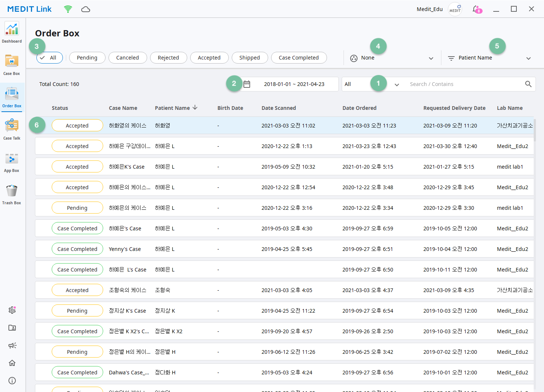Toggle the Rejected status filter
The width and height of the screenshot is (544, 392).
[168, 58]
